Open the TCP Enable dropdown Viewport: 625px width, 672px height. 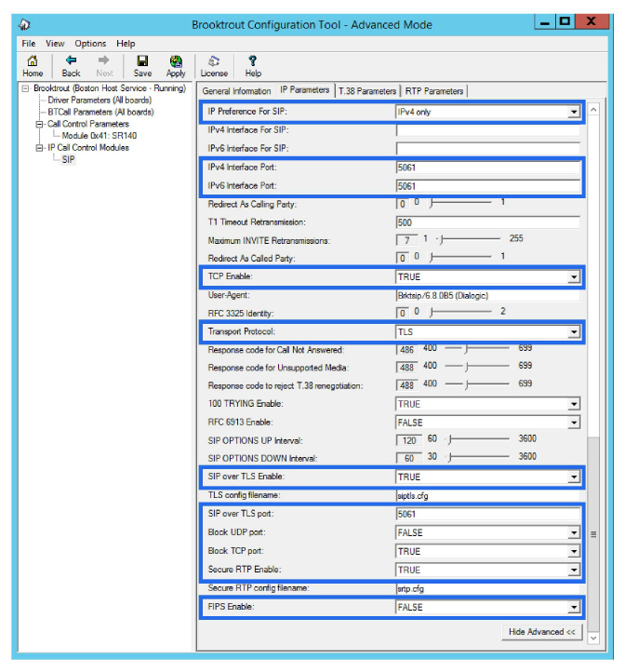tap(574, 277)
